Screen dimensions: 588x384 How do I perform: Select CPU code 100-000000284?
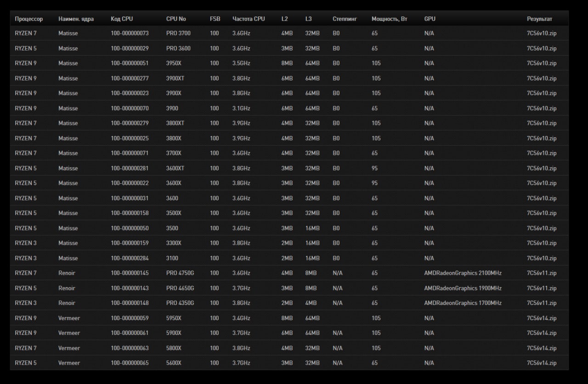(130, 258)
